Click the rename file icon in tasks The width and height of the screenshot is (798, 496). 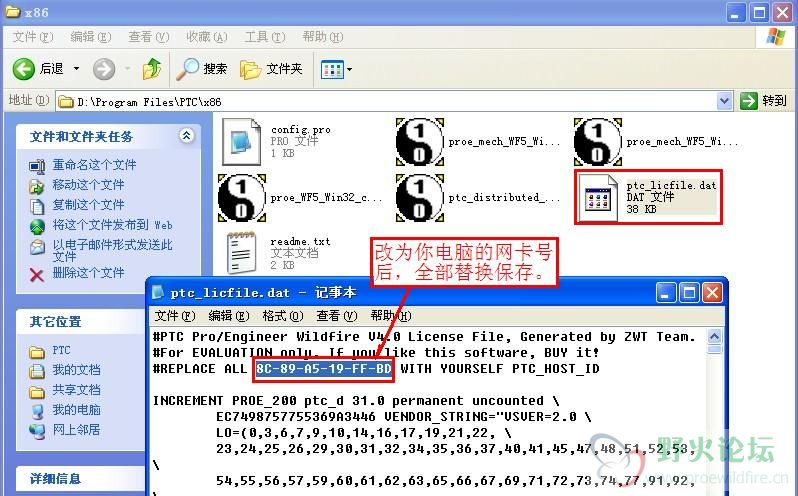(x=37, y=166)
